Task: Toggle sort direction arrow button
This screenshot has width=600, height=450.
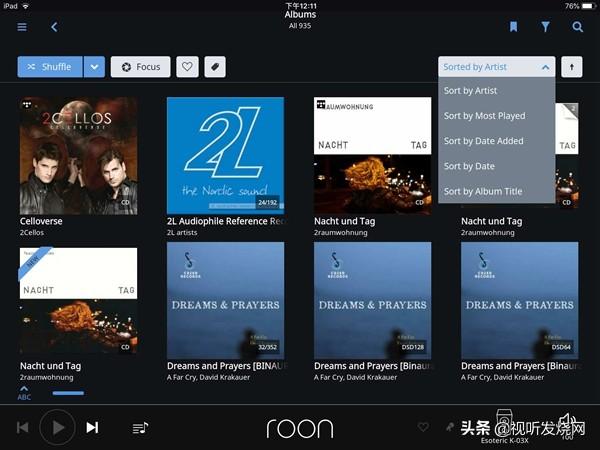Action: [572, 67]
